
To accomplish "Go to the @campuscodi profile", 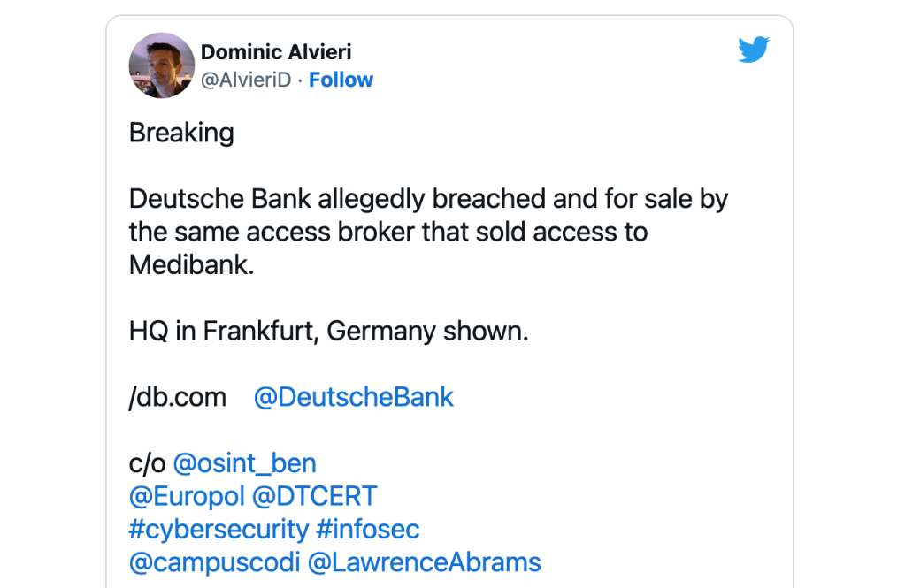I will pyautogui.click(x=215, y=561).
